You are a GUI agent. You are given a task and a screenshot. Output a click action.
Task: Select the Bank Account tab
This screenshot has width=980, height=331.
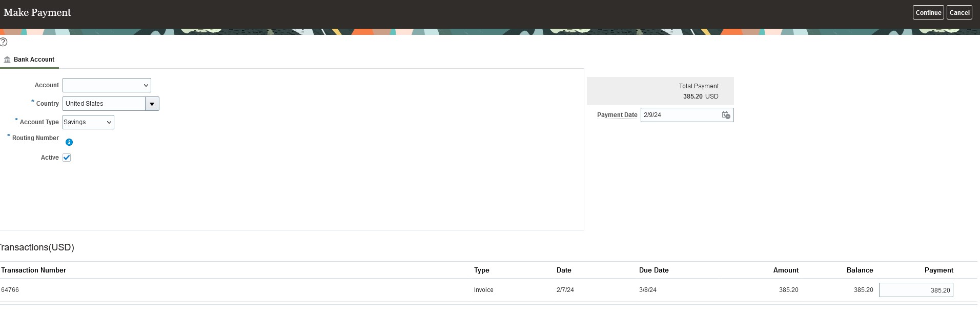click(x=30, y=60)
